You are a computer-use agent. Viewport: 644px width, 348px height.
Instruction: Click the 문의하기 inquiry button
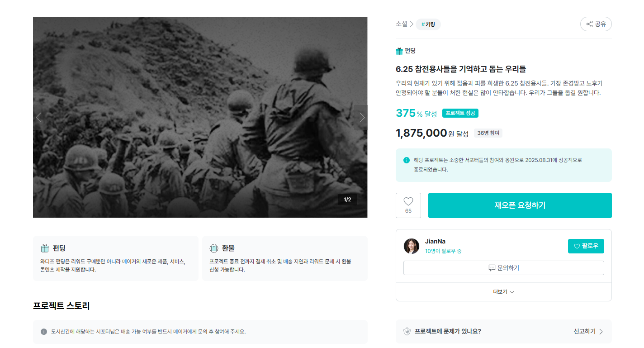(503, 268)
